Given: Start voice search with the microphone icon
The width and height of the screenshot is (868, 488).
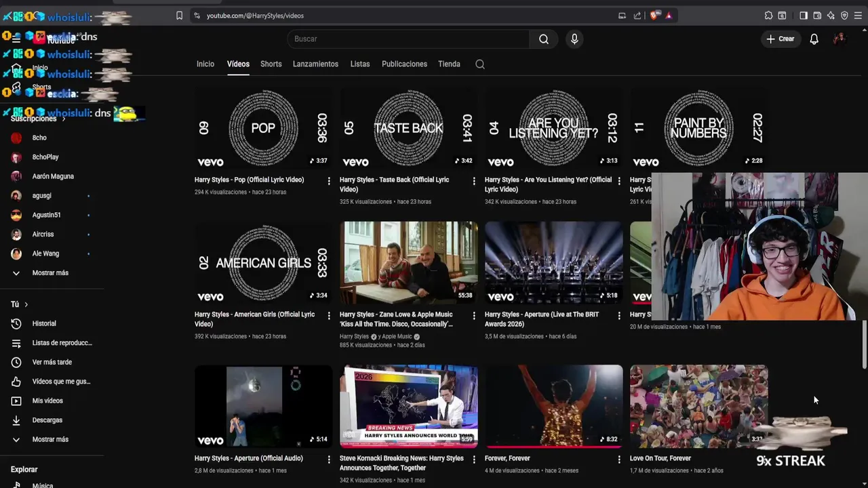Looking at the screenshot, I should (574, 39).
